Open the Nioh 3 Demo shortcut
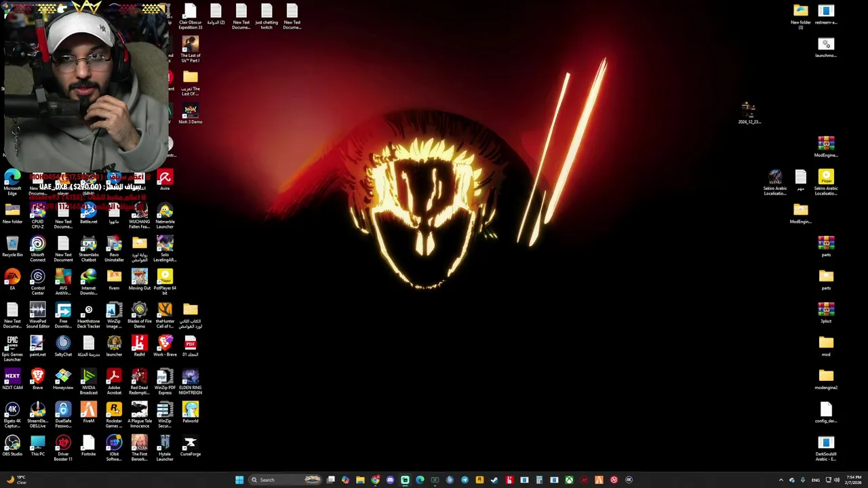Screen dimensions: 868x488 click(191, 114)
